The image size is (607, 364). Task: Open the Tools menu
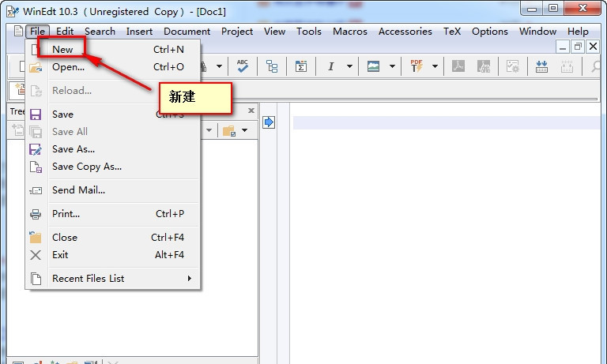coord(308,32)
